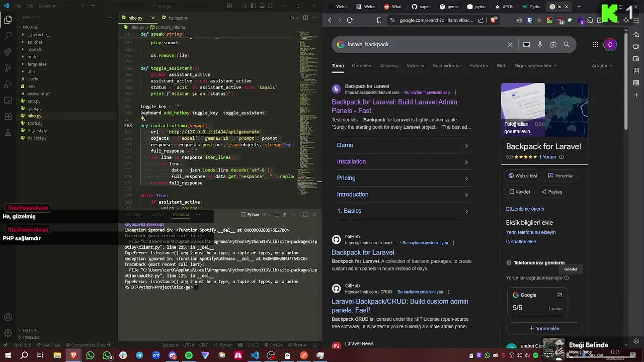644x362 pixels.
Task: Open the Diğer seçenekler dropdown
Action: tap(535, 66)
